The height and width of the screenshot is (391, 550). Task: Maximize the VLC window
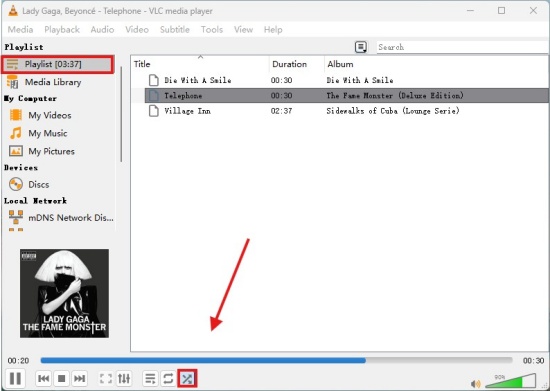click(502, 11)
